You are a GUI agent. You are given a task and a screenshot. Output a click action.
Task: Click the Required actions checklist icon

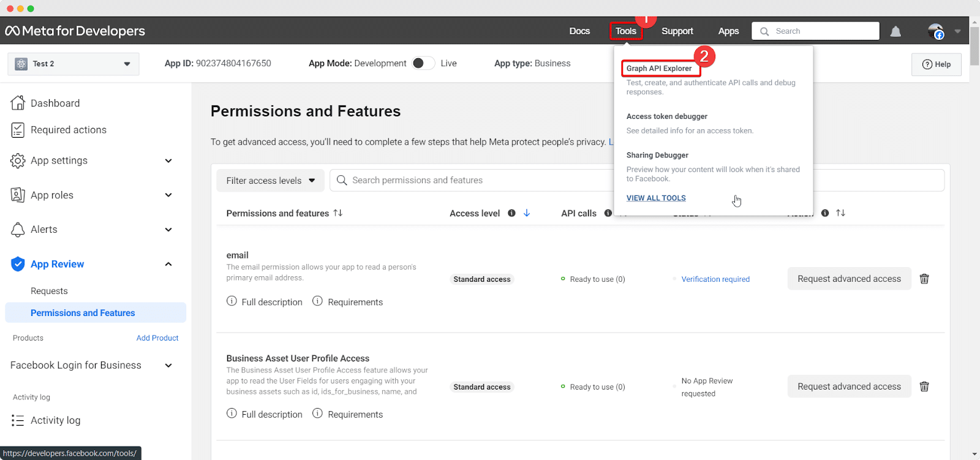18,130
